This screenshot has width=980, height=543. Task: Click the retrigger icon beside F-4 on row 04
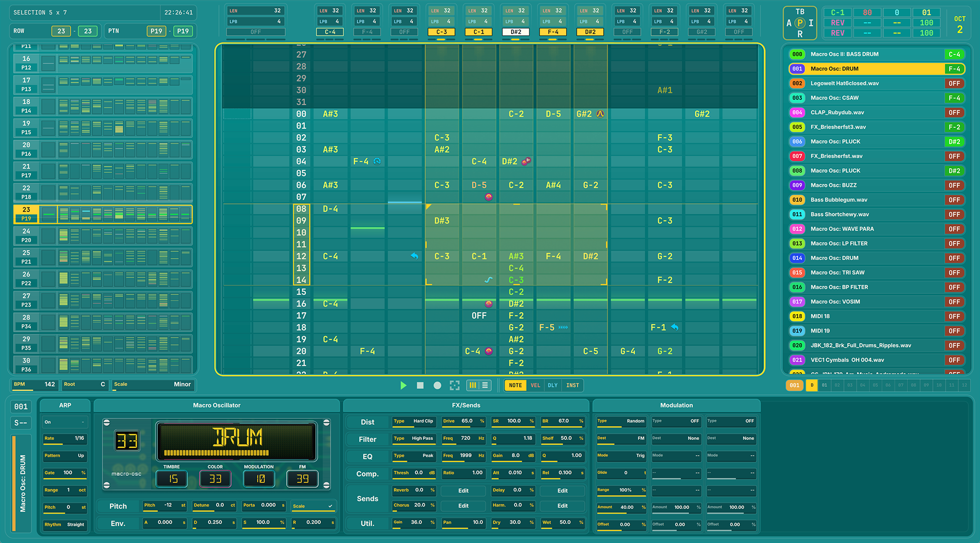(x=377, y=161)
